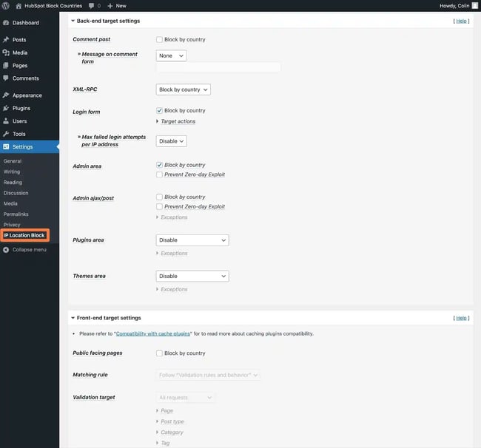Screen dimensions: 481x448
Task: Click the comment form message text field
Action: point(218,67)
